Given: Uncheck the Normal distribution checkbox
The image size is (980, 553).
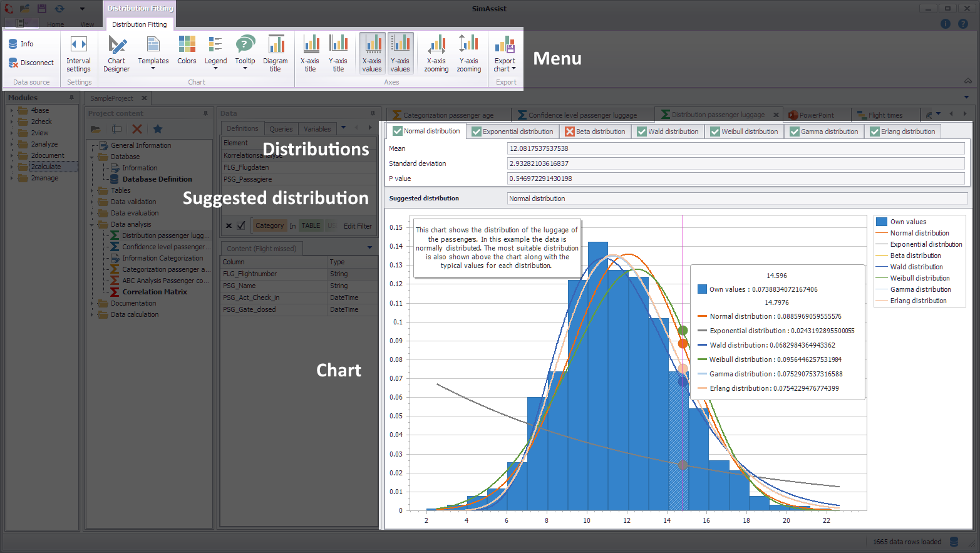Looking at the screenshot, I should pos(398,132).
